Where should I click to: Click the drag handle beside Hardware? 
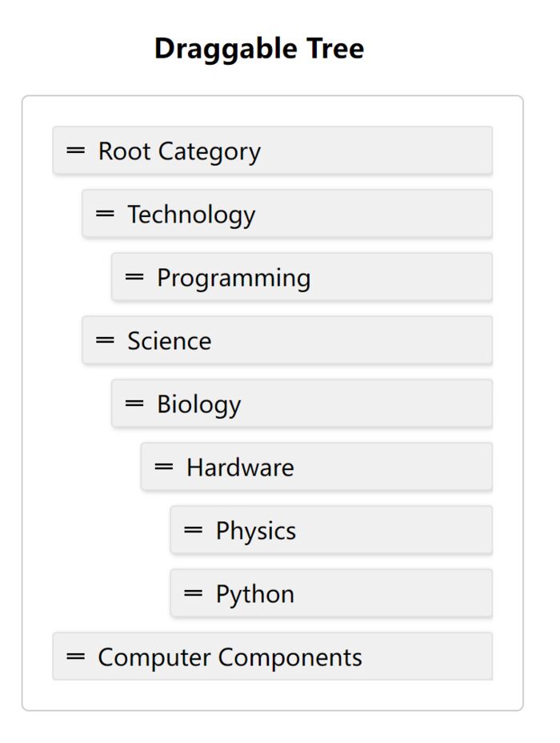tap(164, 467)
